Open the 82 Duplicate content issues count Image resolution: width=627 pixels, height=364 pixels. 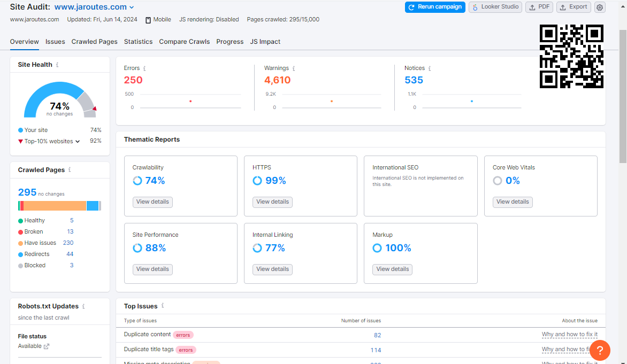pos(377,335)
